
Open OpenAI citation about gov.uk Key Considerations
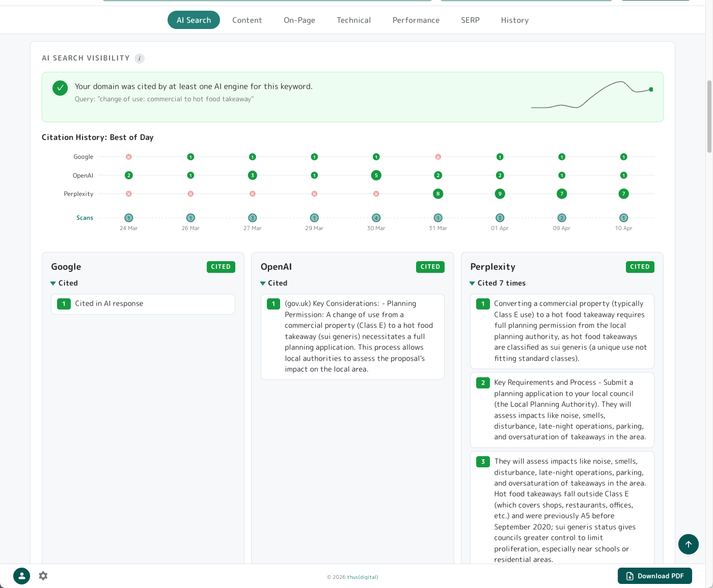tap(352, 337)
